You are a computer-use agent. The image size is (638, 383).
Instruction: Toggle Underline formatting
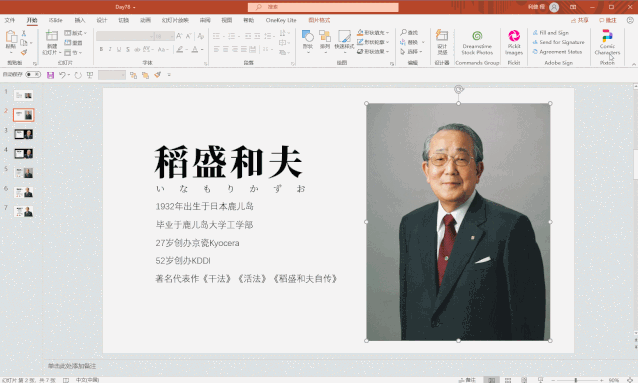tap(119, 49)
